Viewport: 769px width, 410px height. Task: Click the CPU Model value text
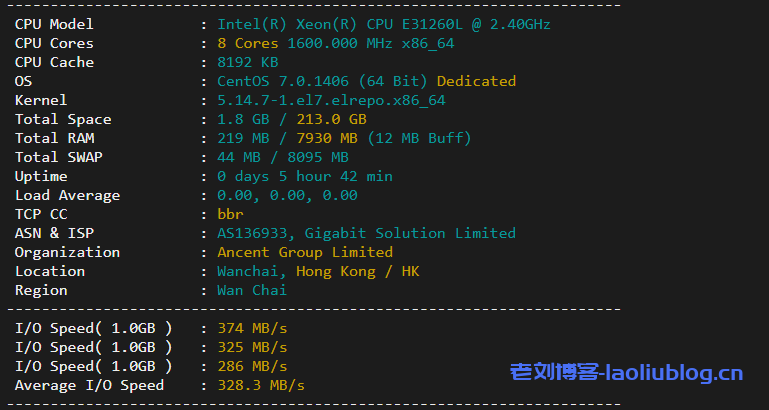point(383,24)
